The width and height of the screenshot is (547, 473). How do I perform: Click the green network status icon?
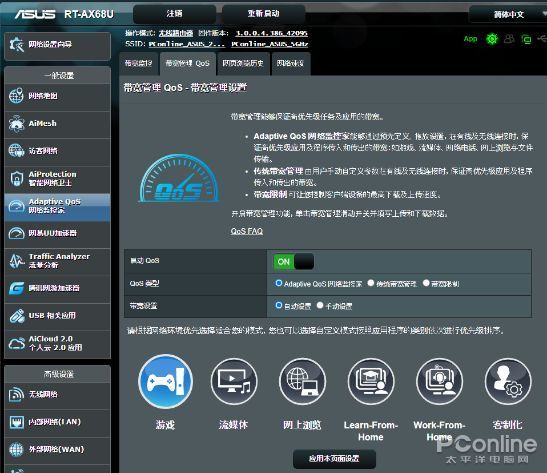tap(492, 39)
